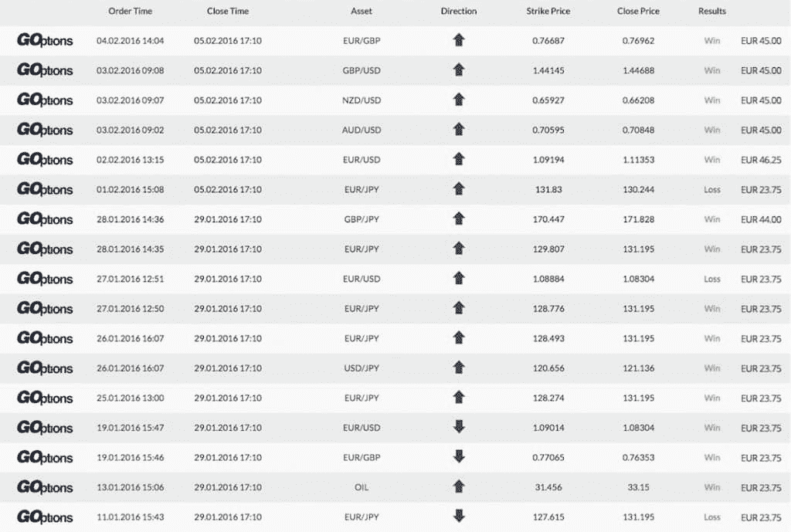Viewport: 791px width, 532px height.
Task: Click the Direction column header
Action: coord(459,11)
